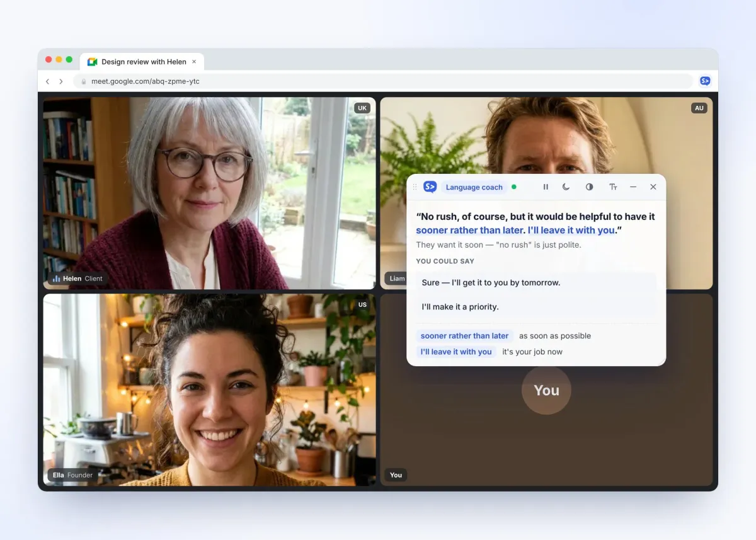Image resolution: width=756 pixels, height=540 pixels.
Task: Open the extension icon in browser toolbar
Action: [x=705, y=81]
